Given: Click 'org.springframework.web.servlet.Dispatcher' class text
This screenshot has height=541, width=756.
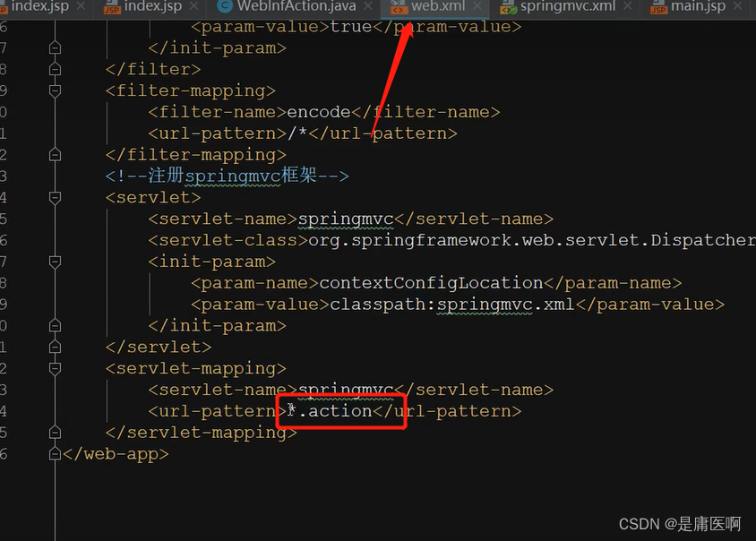Looking at the screenshot, I should coord(532,240).
